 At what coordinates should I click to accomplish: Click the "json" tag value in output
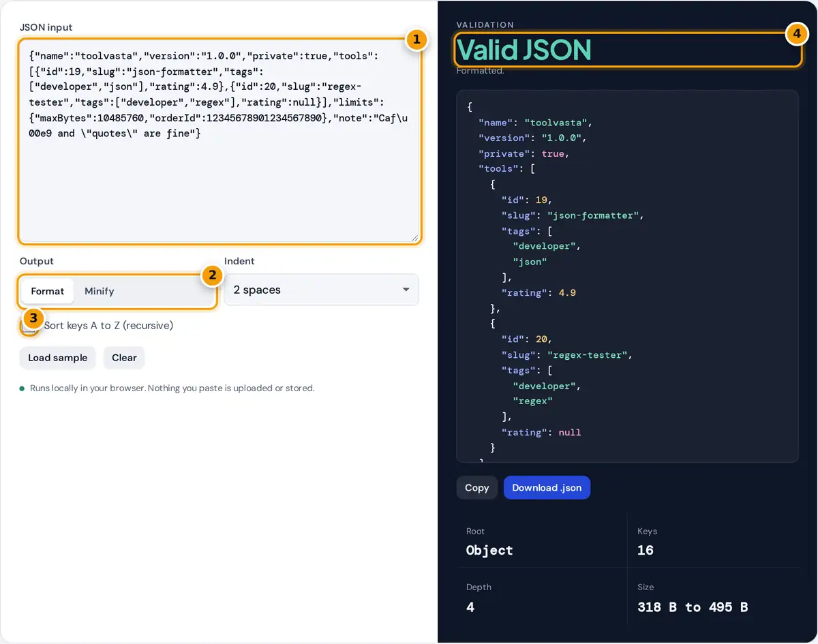click(x=530, y=262)
